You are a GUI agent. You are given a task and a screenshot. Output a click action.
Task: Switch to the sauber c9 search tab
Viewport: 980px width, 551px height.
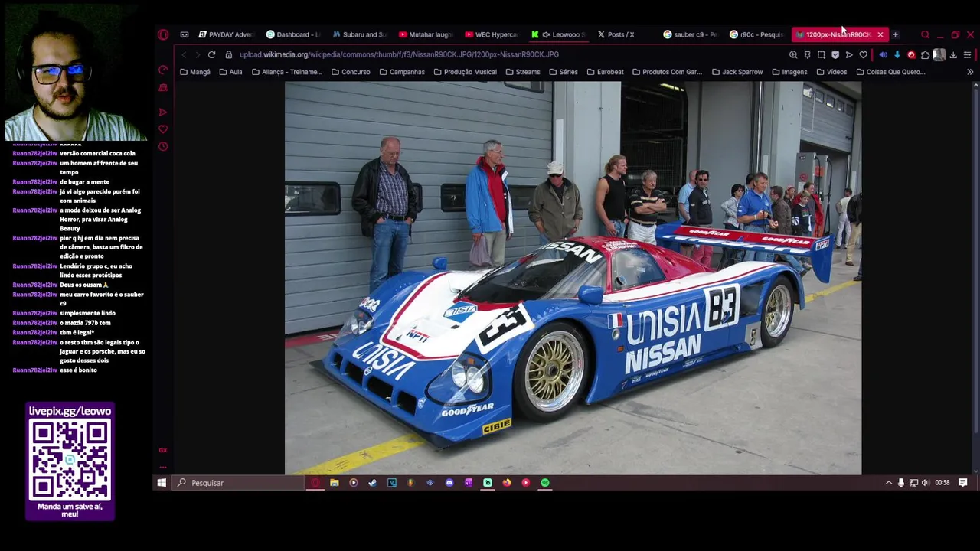click(691, 34)
